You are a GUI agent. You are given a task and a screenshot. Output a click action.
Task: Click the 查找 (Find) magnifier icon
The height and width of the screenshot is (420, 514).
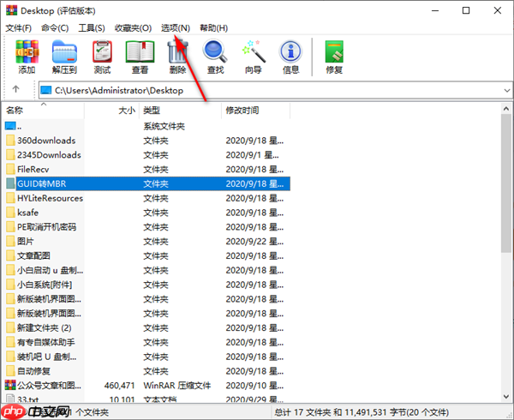point(215,51)
